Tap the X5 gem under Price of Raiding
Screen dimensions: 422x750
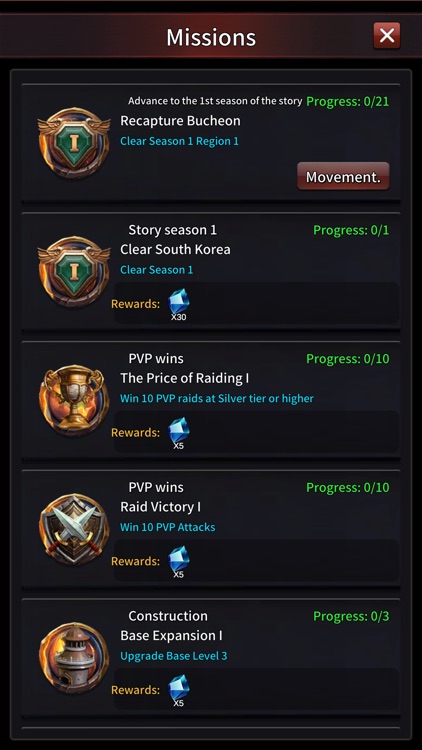pos(178,433)
